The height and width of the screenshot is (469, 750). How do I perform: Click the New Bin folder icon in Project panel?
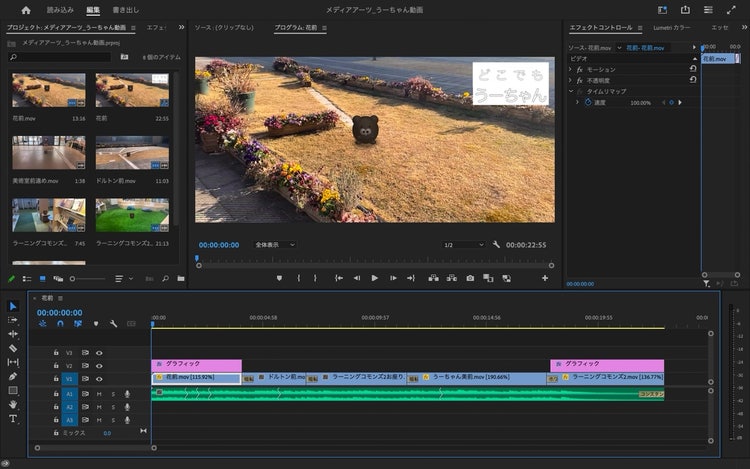181,278
